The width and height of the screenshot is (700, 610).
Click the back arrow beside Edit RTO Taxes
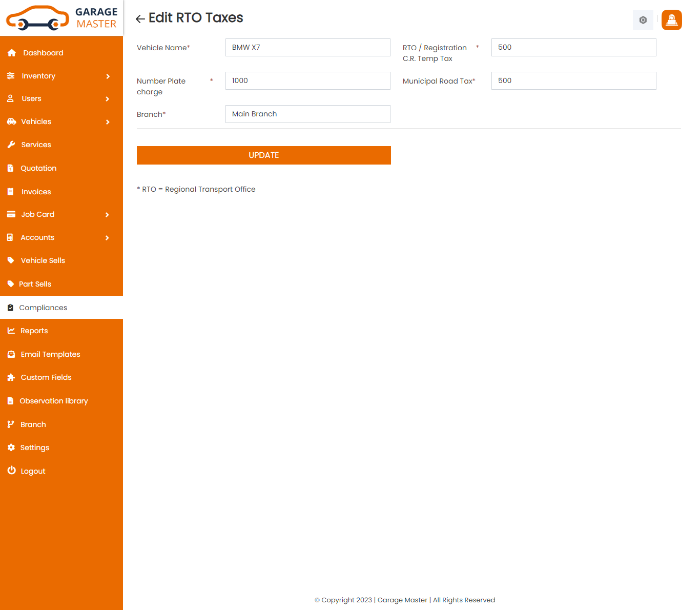tap(140, 19)
